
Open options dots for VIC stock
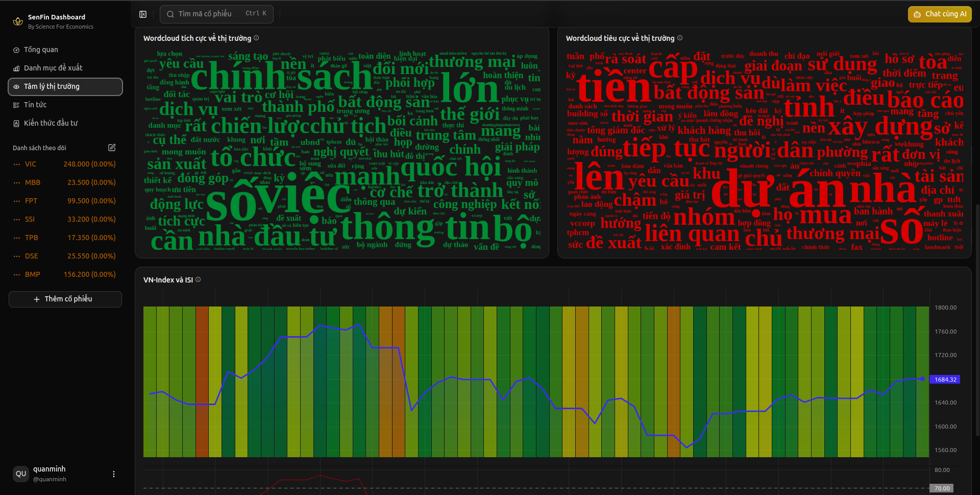tap(17, 164)
